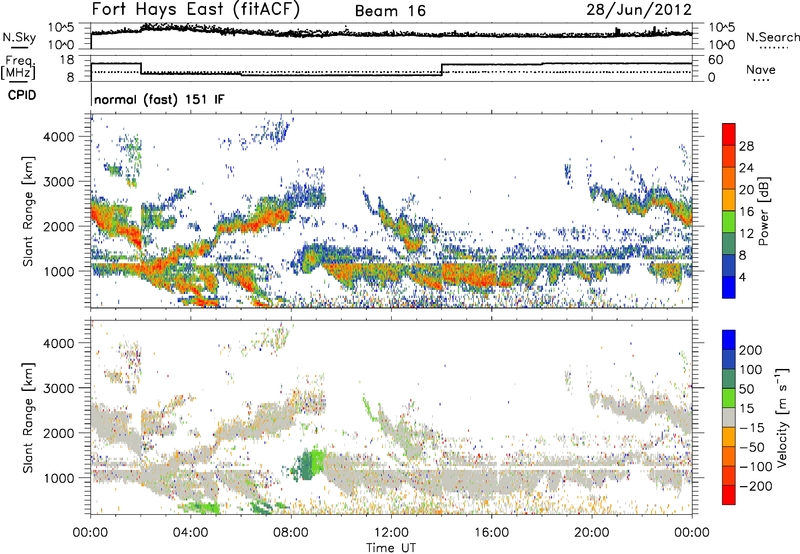Click the "24" value on Power colorbar
The height and width of the screenshot is (554, 800).
click(x=746, y=168)
